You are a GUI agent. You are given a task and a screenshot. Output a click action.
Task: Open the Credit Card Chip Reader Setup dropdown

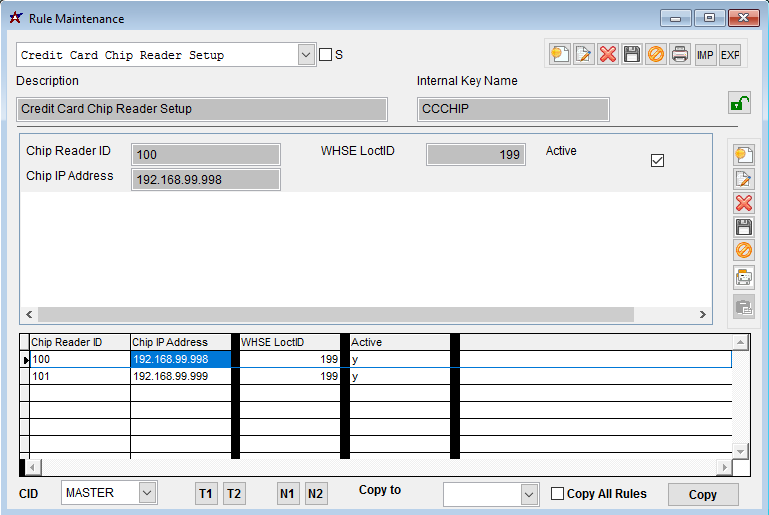(x=307, y=55)
